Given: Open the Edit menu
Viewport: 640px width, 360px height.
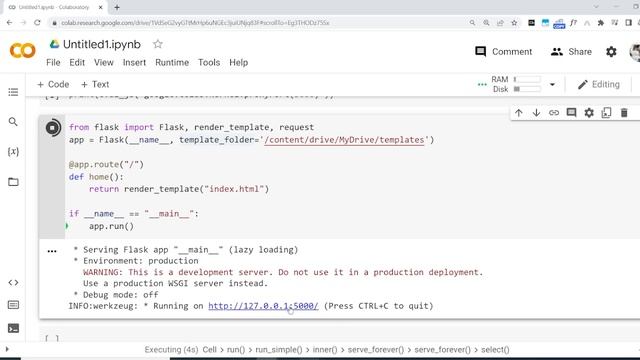Looking at the screenshot, I should click(77, 62).
